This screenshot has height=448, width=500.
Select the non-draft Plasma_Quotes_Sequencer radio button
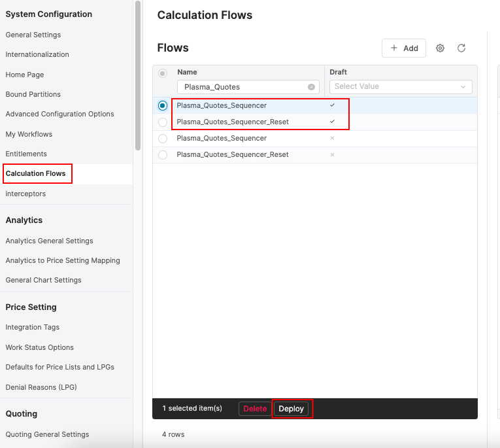coord(163,139)
